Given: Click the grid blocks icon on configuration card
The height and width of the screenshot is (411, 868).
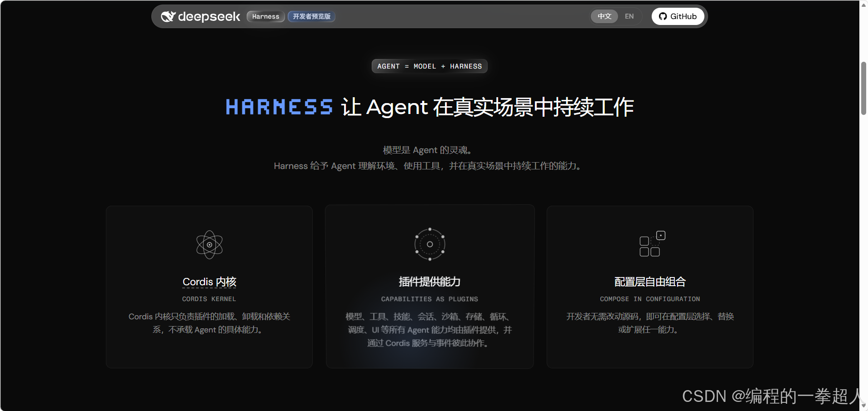Looking at the screenshot, I should coord(652,244).
